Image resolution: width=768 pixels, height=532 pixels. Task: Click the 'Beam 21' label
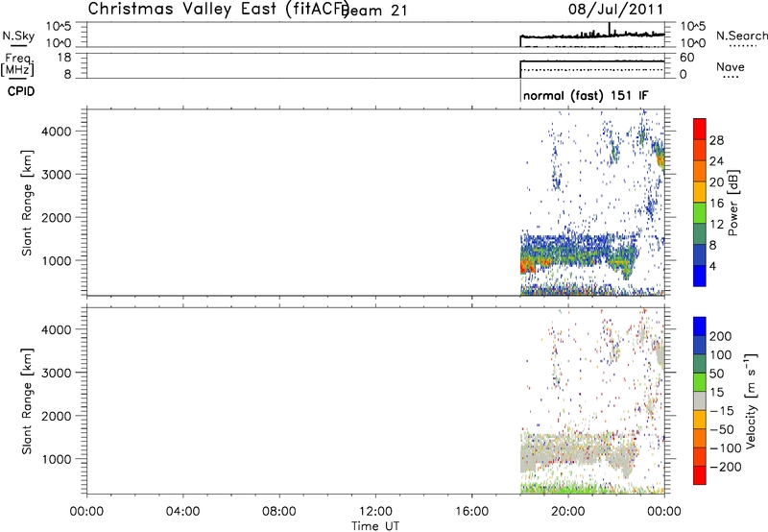[374, 11]
